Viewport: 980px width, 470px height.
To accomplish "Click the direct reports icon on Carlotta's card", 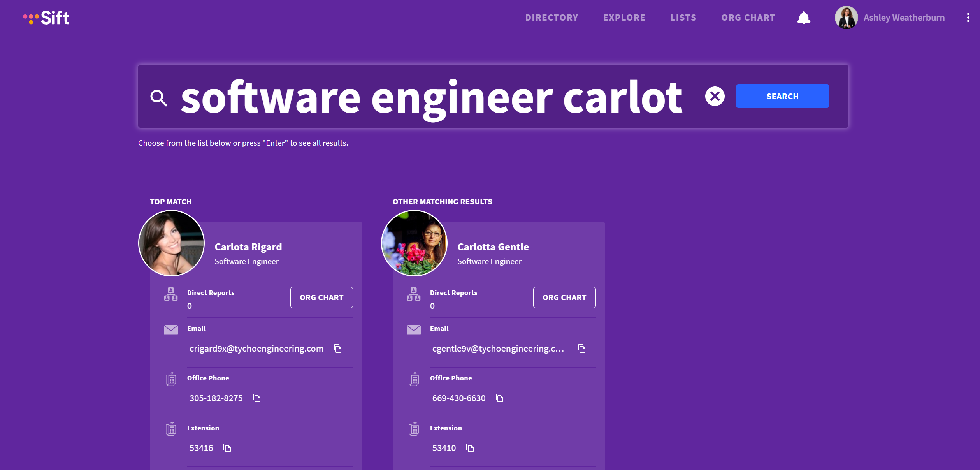I will click(413, 295).
